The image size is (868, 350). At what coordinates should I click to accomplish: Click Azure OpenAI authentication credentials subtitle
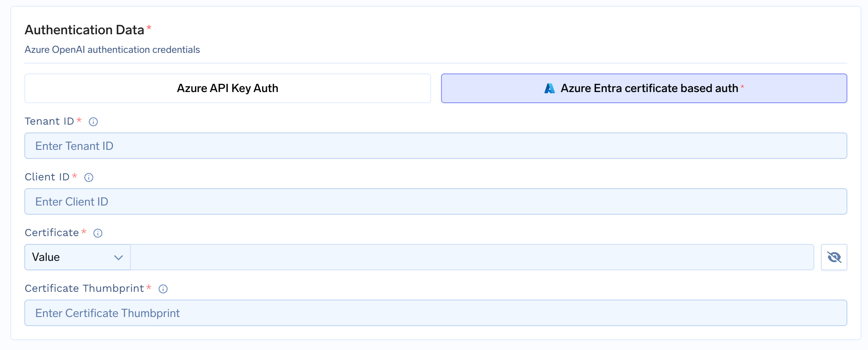tap(112, 50)
